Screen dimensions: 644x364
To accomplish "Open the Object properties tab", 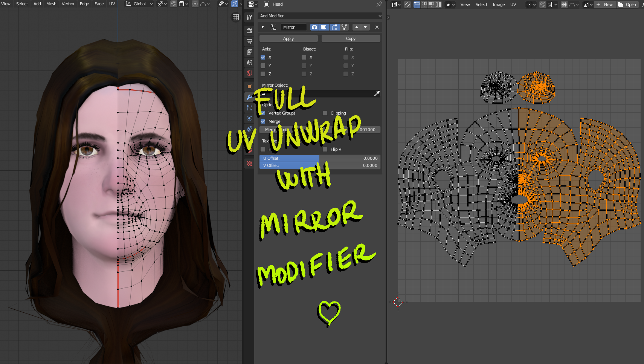I will (249, 86).
